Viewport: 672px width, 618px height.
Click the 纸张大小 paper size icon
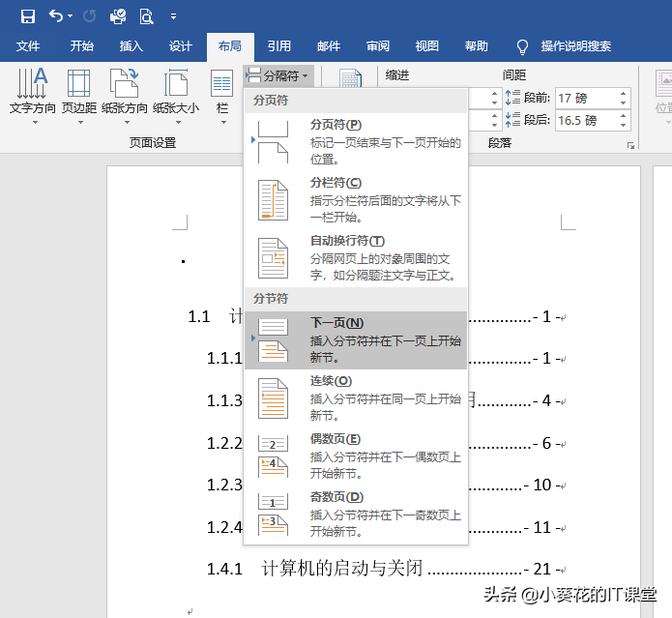pos(176,83)
